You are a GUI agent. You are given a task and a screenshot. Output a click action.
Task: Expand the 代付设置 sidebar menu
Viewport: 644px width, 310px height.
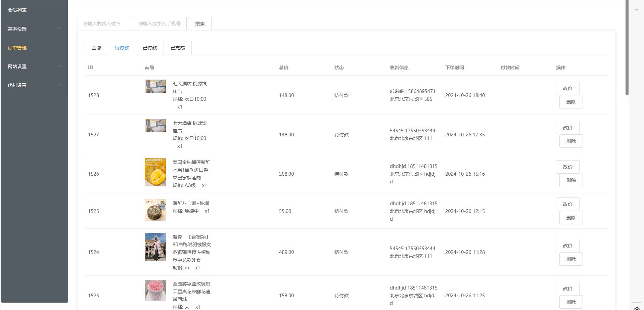(x=34, y=85)
